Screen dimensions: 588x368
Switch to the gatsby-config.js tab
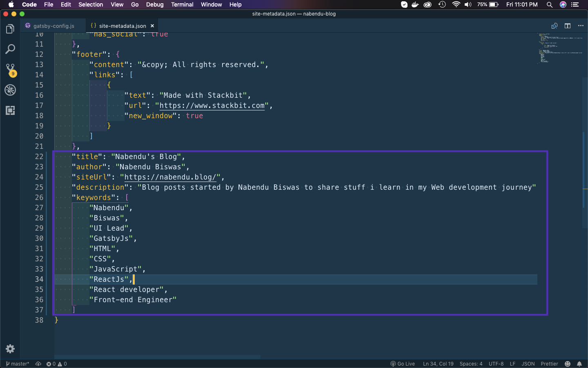(53, 26)
